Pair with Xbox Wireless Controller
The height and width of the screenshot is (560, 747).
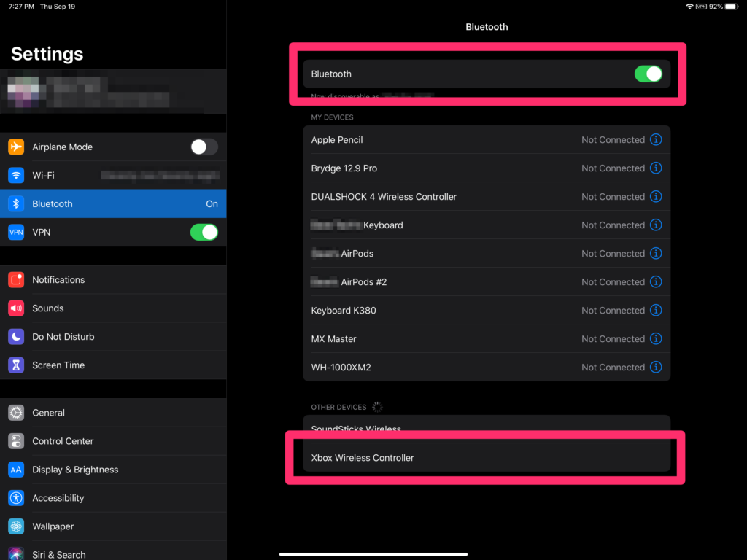[x=487, y=458]
